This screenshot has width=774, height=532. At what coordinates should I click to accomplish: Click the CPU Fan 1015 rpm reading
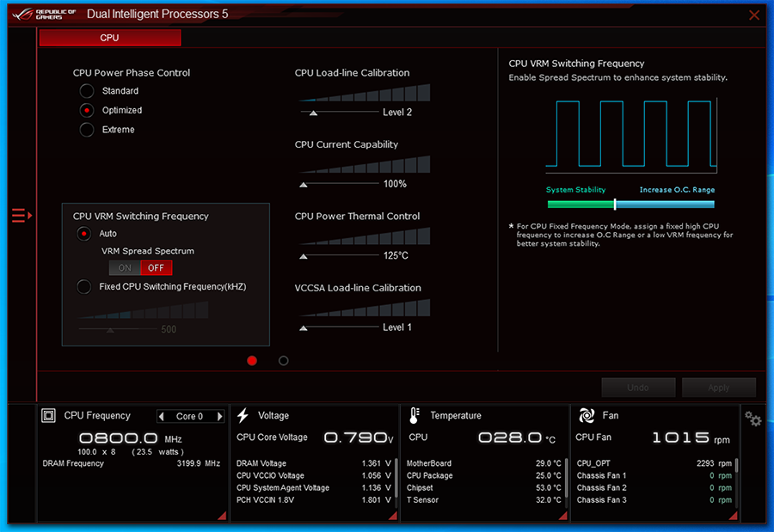pos(691,437)
